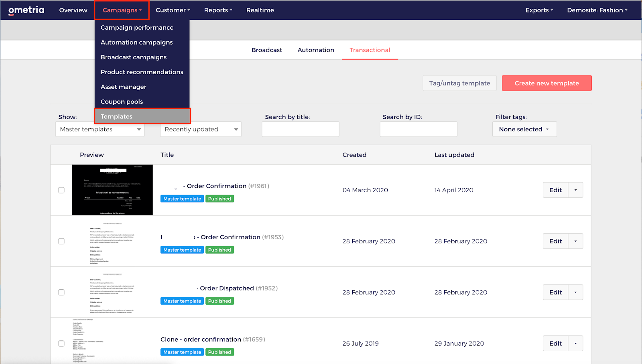Expand the Master templates show dropdown
This screenshot has height=364, width=642.
coord(100,129)
